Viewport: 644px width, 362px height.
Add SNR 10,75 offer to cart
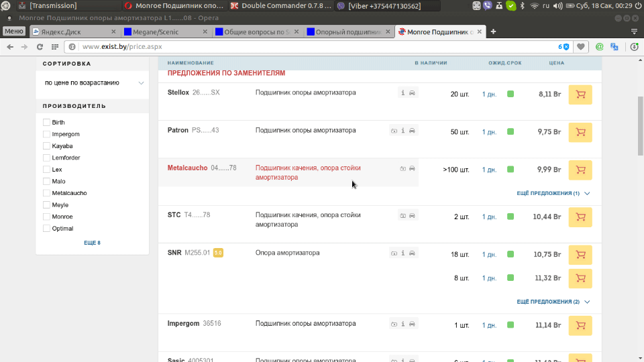pos(580,255)
